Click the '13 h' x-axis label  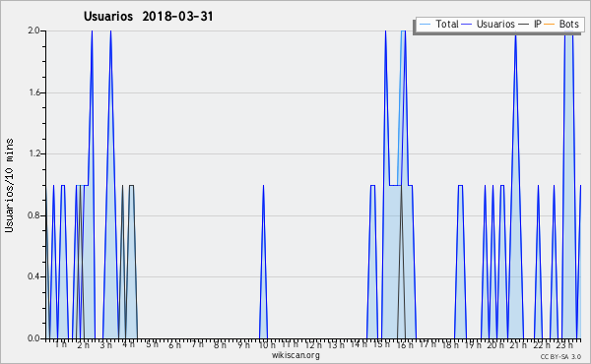(x=336, y=344)
